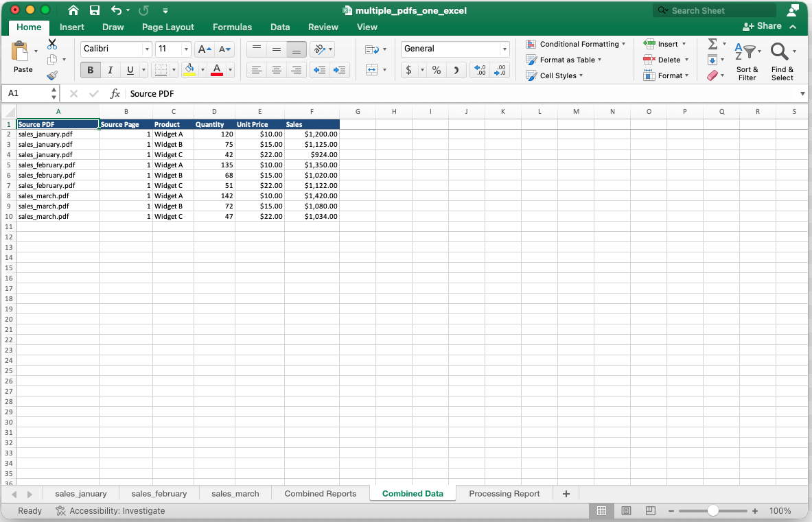Switch to Normal view in status bar
Screen dimensions: 812x522
click(x=602, y=510)
